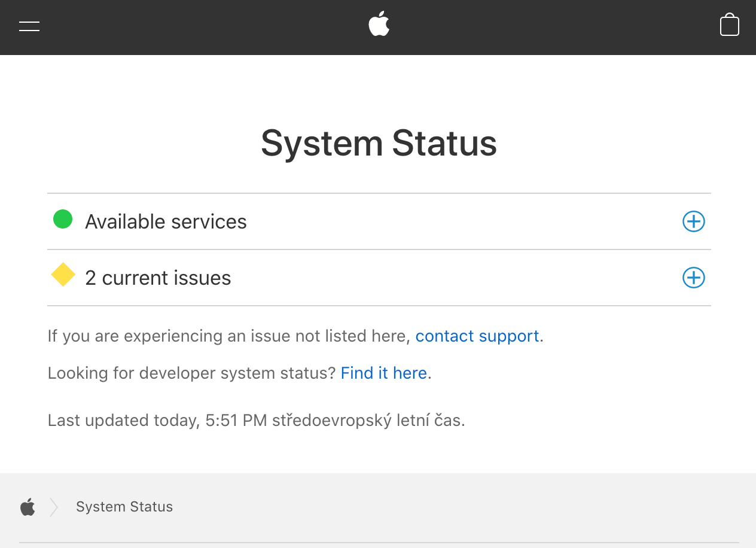Click the green available status circle
This screenshot has width=756, height=548.
(x=63, y=220)
